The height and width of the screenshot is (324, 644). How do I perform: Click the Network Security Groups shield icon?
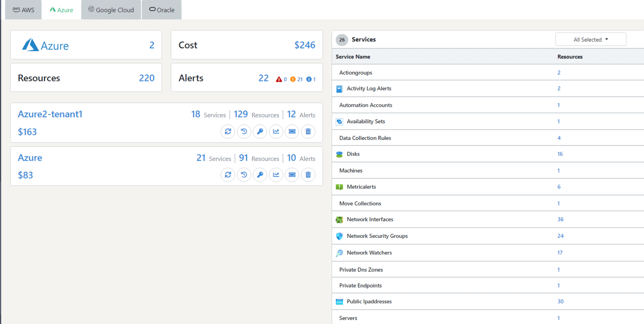tap(339, 236)
